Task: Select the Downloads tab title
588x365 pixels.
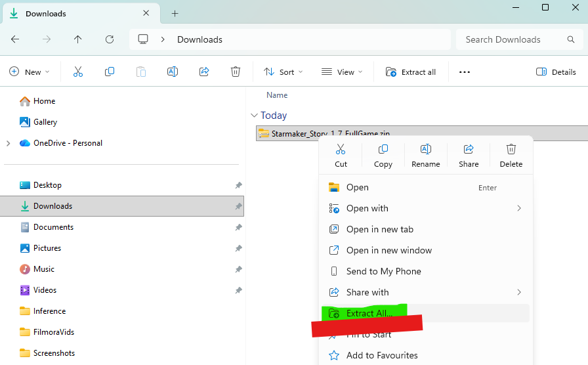Action: coord(46,14)
